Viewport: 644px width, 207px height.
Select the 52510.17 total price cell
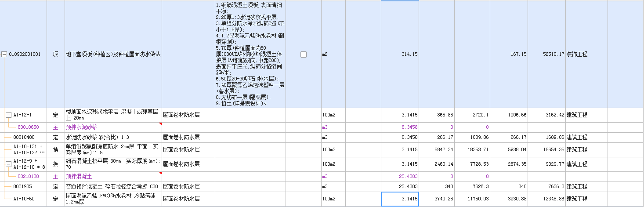tap(546, 54)
